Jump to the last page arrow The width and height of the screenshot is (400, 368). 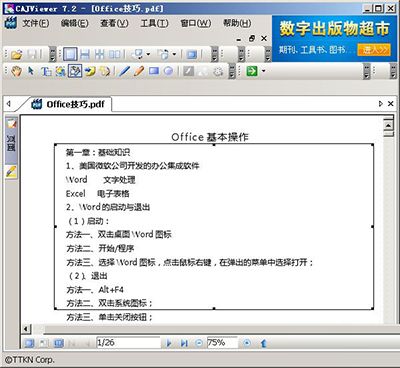pos(184,343)
